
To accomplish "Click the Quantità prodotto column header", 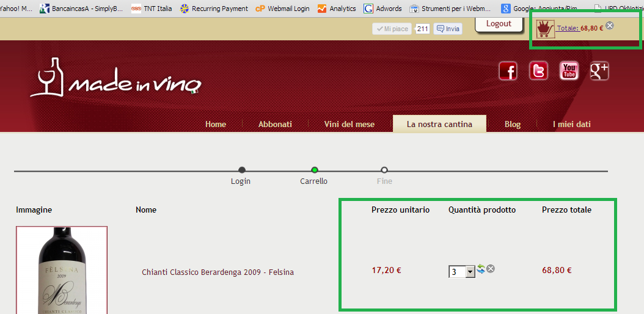I will pos(481,210).
